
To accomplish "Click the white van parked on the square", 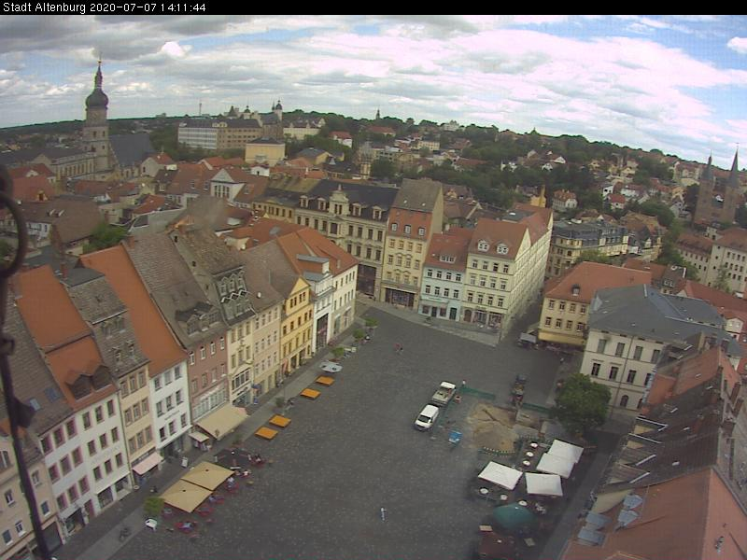I will click(427, 417).
